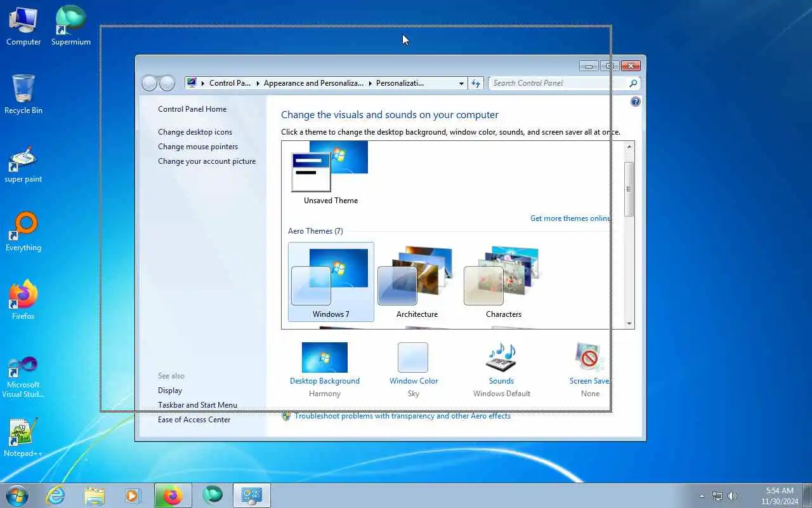Viewport: 812px width, 508px height.
Task: Open the Supermium desktop shortcut
Action: 71,26
